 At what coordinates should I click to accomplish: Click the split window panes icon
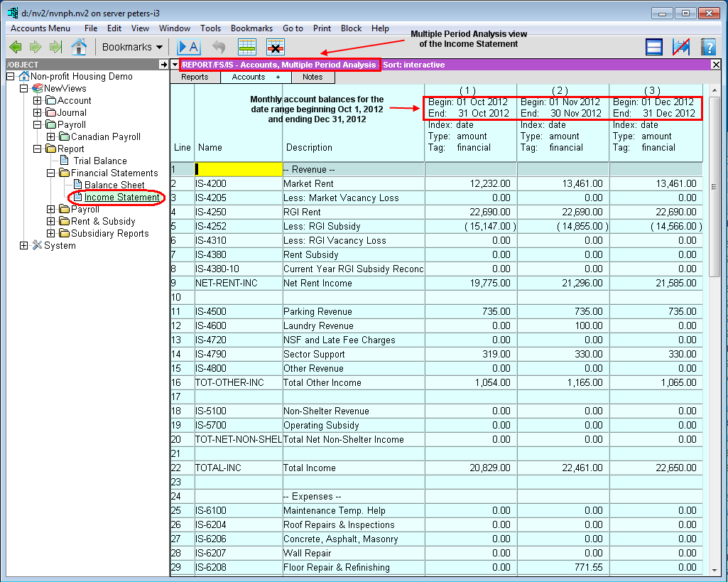(654, 48)
